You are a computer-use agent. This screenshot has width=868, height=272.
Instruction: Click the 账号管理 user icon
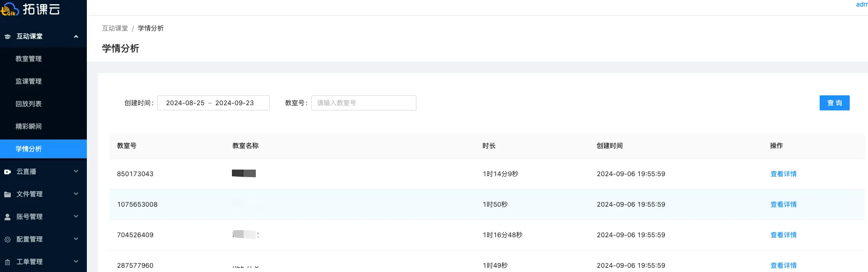click(x=8, y=217)
